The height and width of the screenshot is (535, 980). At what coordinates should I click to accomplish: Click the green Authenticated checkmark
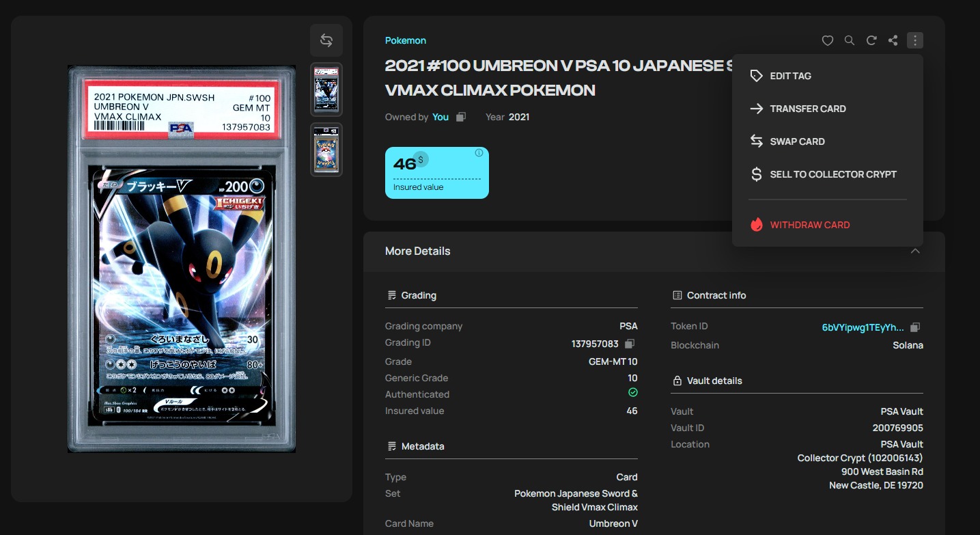633,393
